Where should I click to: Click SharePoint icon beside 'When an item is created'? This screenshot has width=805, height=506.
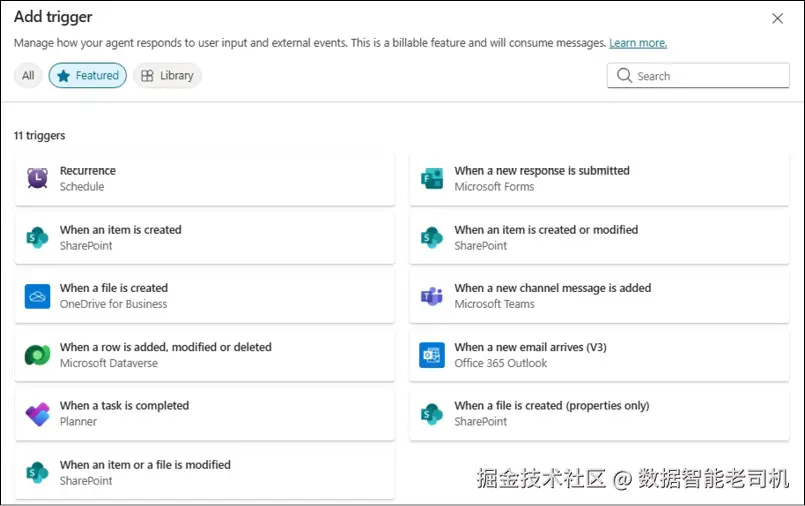(37, 237)
